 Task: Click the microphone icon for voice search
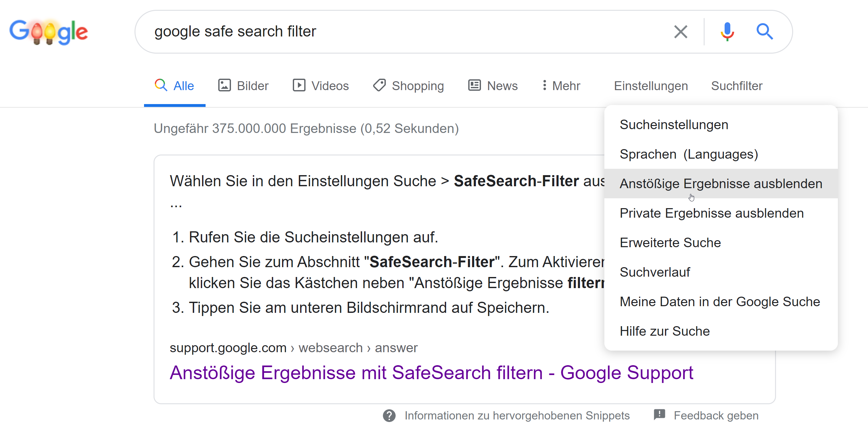tap(727, 31)
